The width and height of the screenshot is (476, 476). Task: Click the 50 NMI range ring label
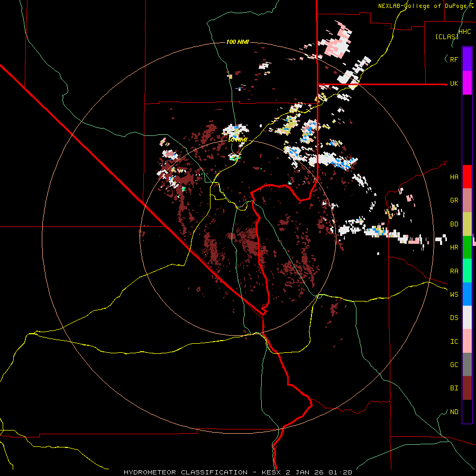point(237,140)
